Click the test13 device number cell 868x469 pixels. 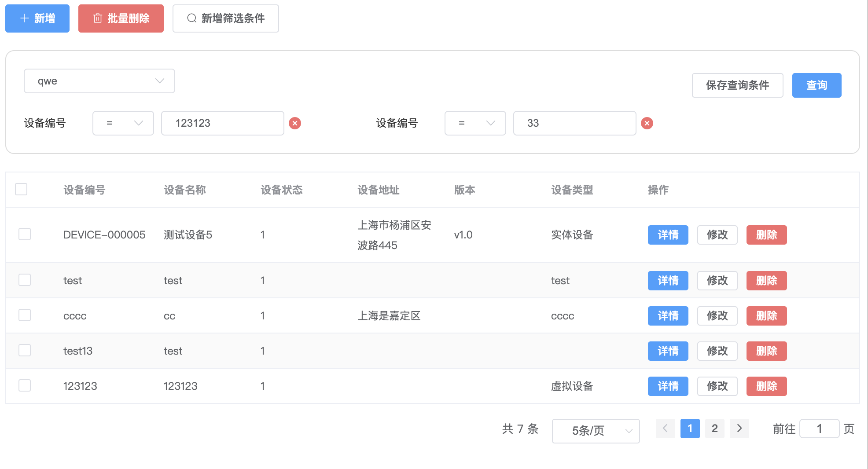[x=78, y=351]
